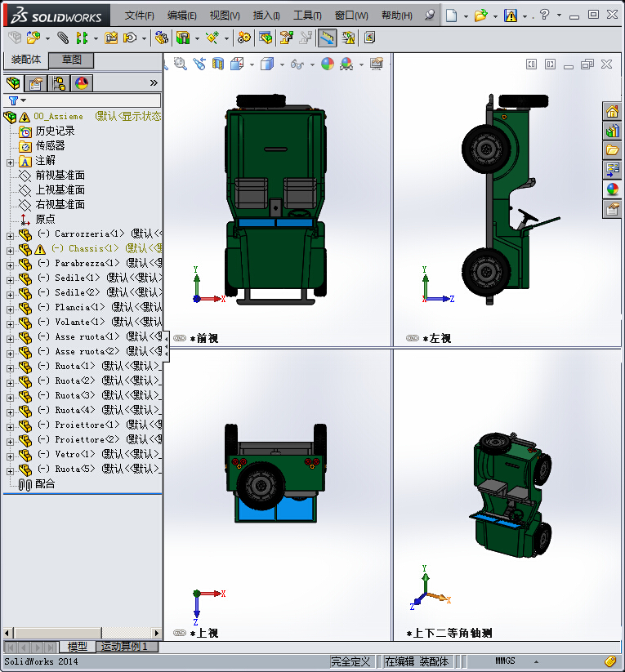Image resolution: width=625 pixels, height=672 pixels.
Task: Click the rebuild warning icon in title bar
Action: (x=511, y=16)
